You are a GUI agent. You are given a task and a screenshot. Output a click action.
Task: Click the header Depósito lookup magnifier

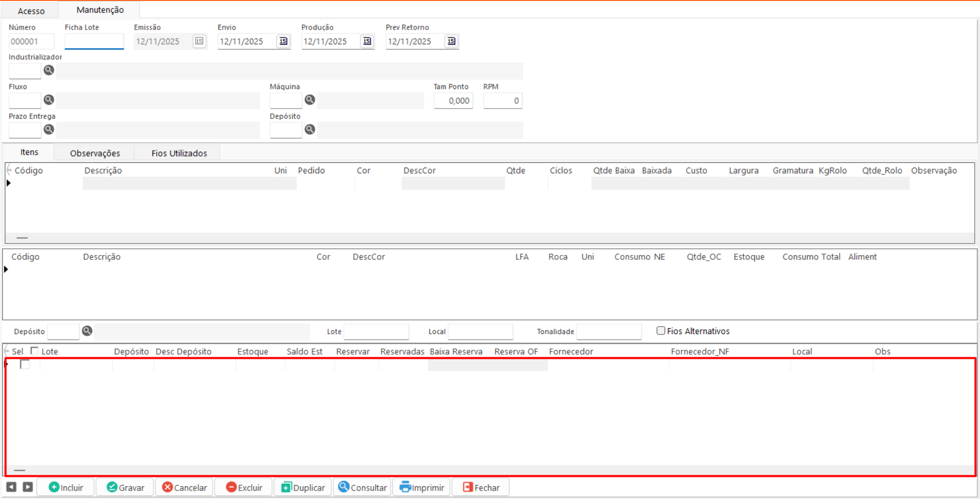pos(310,129)
